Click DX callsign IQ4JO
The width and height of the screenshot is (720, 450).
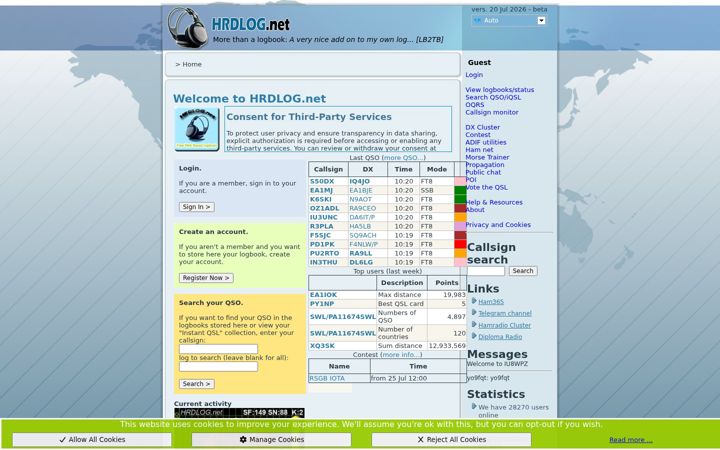pos(360,181)
